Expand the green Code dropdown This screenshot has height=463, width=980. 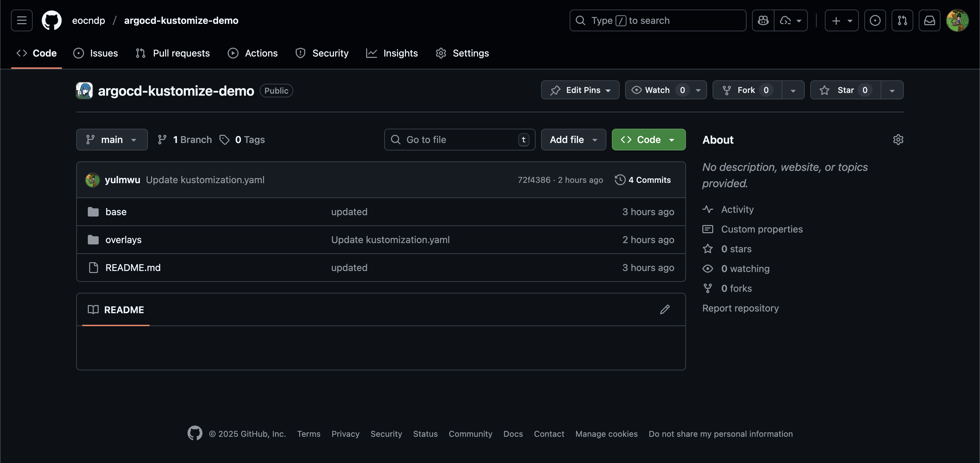pos(648,140)
